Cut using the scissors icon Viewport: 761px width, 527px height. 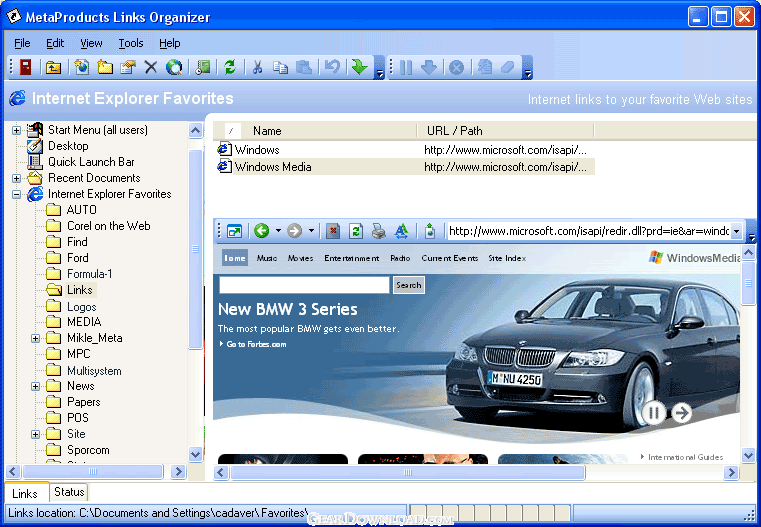click(257, 67)
